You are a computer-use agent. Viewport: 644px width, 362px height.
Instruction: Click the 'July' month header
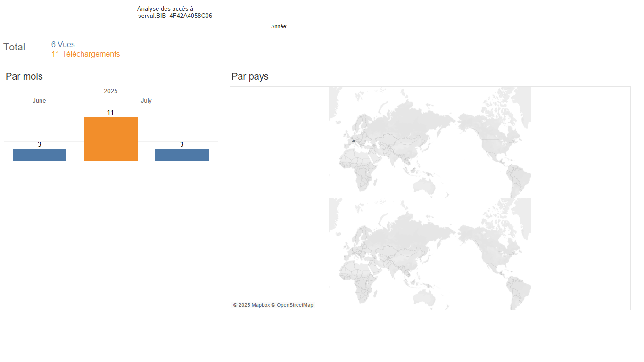pos(146,101)
